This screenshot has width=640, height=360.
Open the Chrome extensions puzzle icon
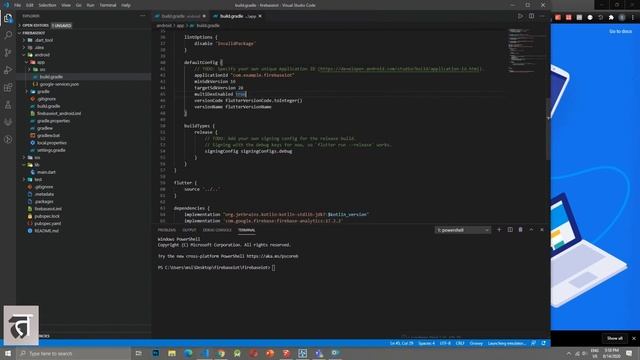tap(611, 18)
